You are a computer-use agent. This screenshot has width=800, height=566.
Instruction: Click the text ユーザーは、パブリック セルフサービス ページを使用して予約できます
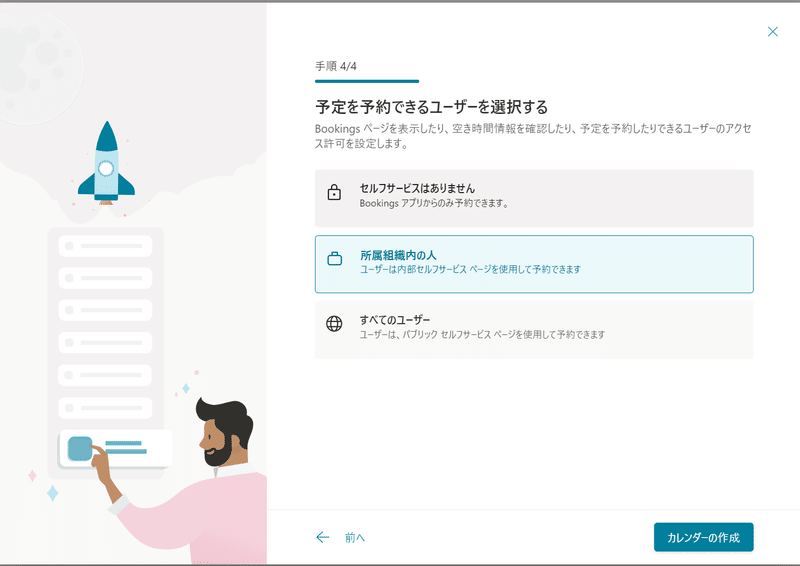(x=482, y=334)
